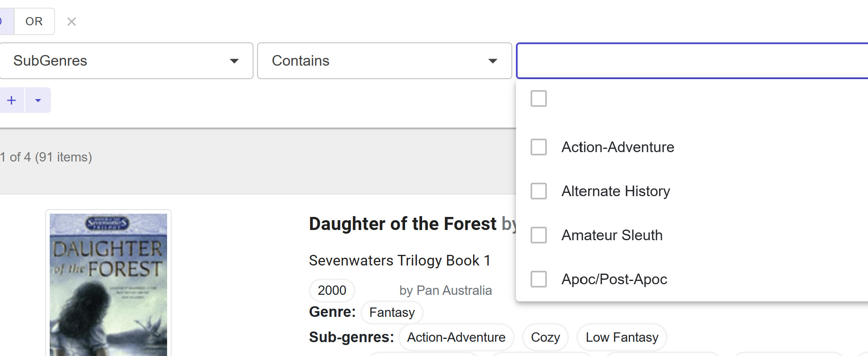The width and height of the screenshot is (868, 356).
Task: Enable the Apoc/Post-Apoc checkbox
Action: 538,279
